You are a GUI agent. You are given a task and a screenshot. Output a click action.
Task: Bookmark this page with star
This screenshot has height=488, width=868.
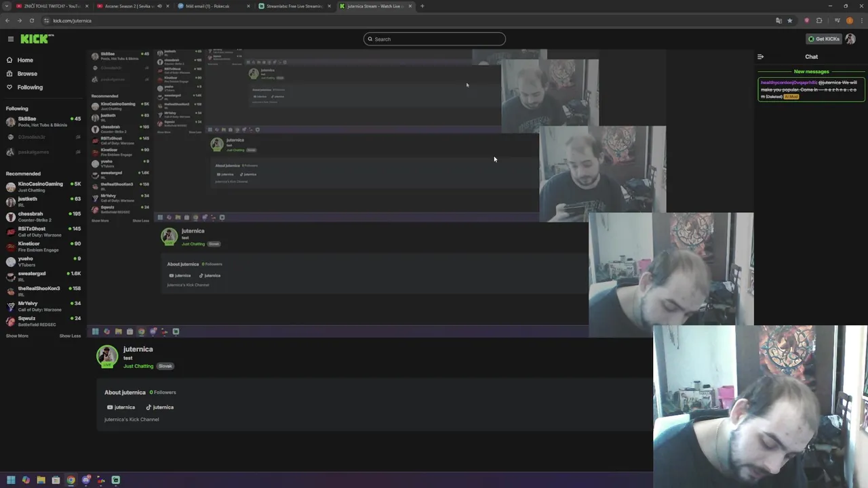[789, 20]
